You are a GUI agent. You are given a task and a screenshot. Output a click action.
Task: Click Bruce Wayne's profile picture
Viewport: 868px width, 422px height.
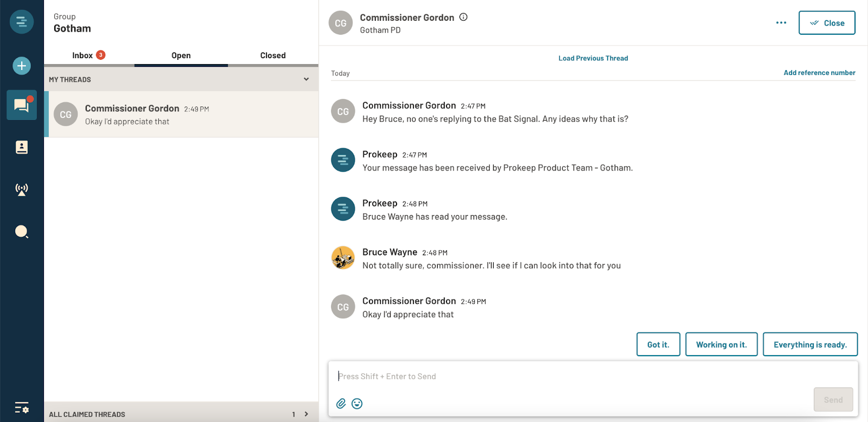coord(343,258)
